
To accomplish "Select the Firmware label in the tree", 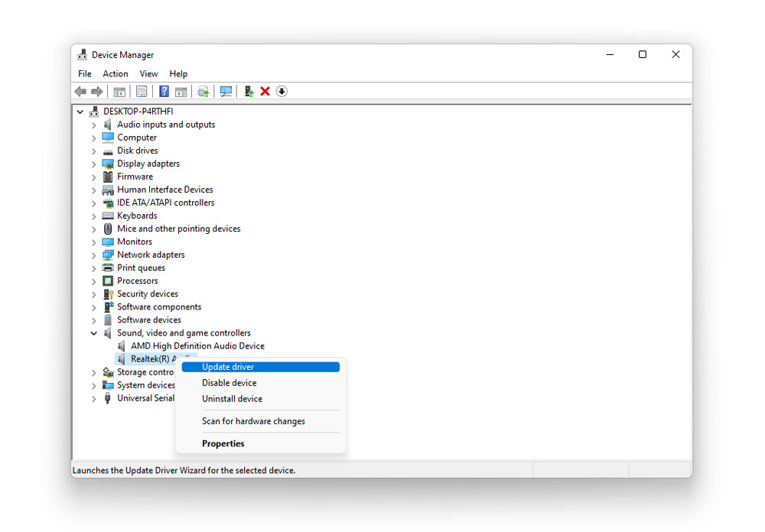I will [x=135, y=177].
